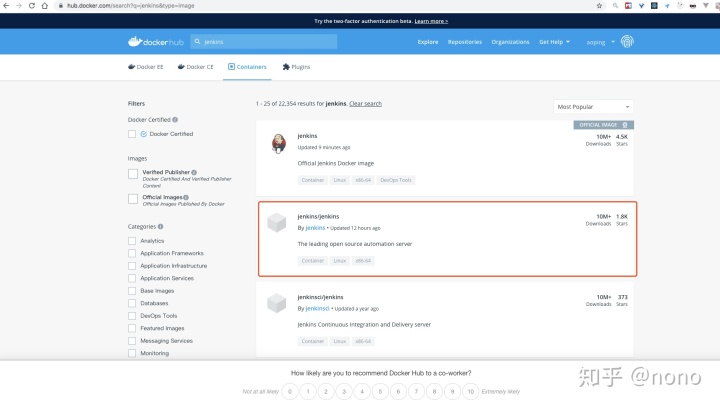Select the Containers tab

[x=247, y=67]
